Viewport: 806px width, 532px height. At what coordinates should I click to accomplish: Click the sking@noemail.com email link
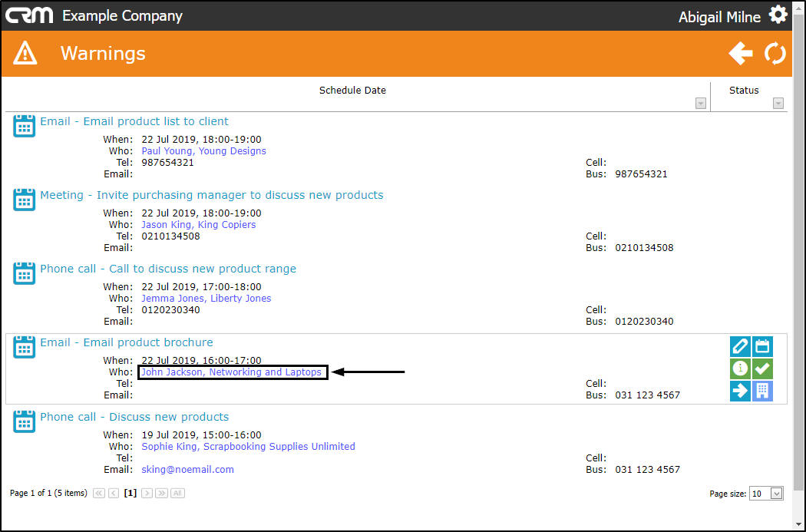pyautogui.click(x=187, y=469)
